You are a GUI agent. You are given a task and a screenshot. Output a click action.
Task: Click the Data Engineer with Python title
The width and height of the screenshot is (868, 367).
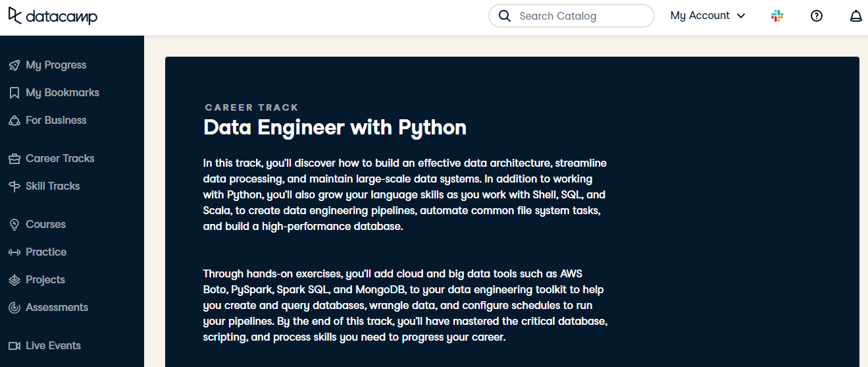click(x=335, y=127)
